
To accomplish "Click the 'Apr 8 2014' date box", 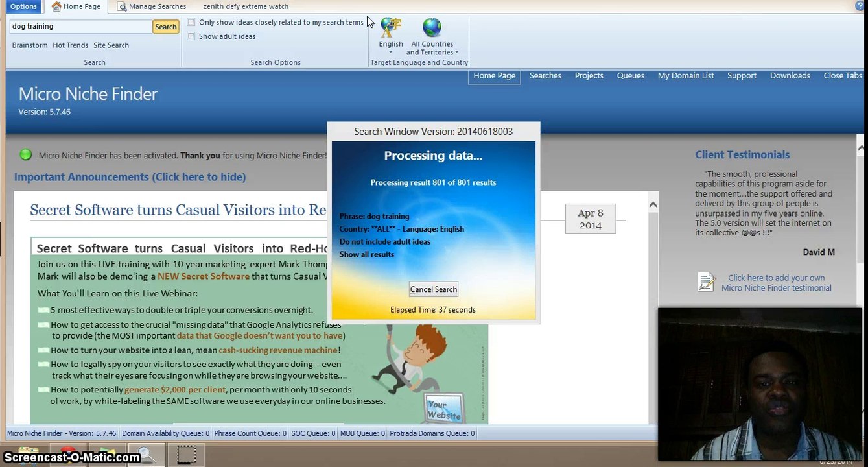I will click(x=591, y=219).
